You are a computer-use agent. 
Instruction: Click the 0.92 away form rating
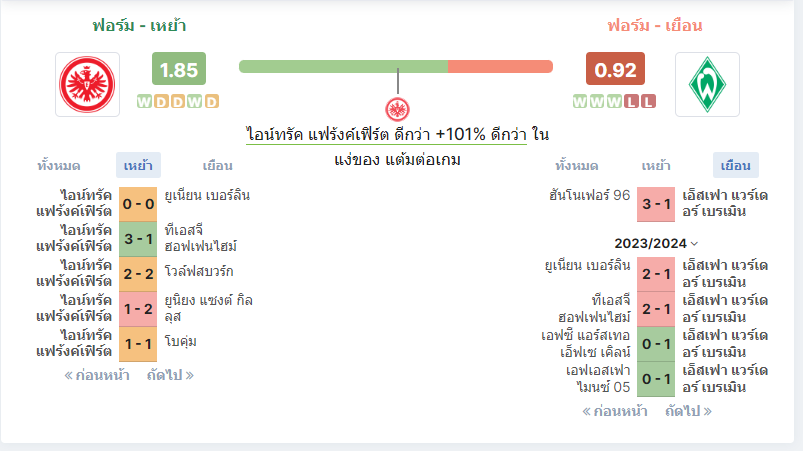(615, 69)
